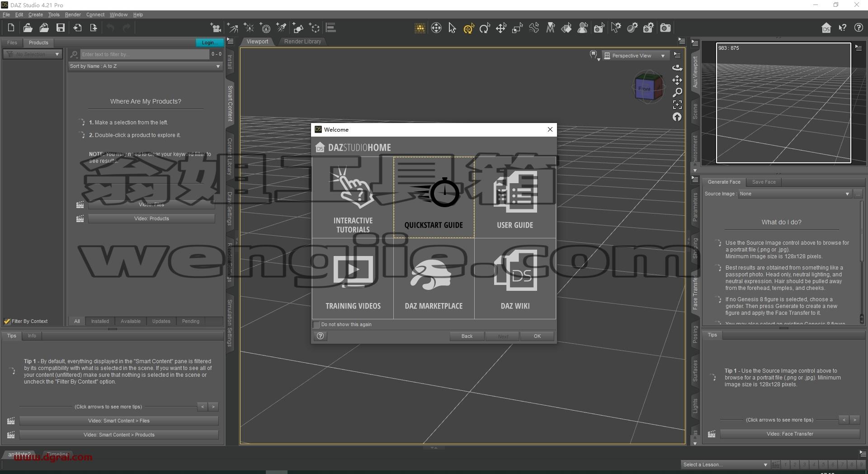Open the Quickstart Guide tile
868x474 pixels.
pyautogui.click(x=434, y=197)
